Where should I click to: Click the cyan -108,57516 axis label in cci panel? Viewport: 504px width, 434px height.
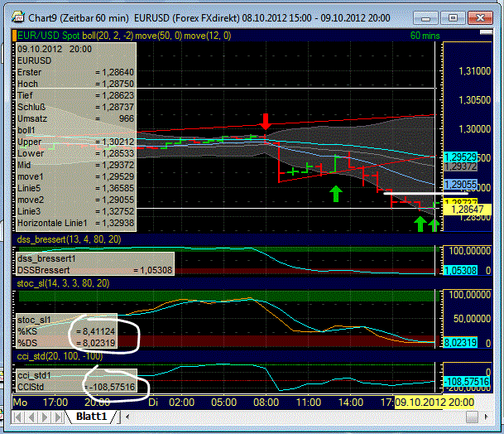point(467,382)
